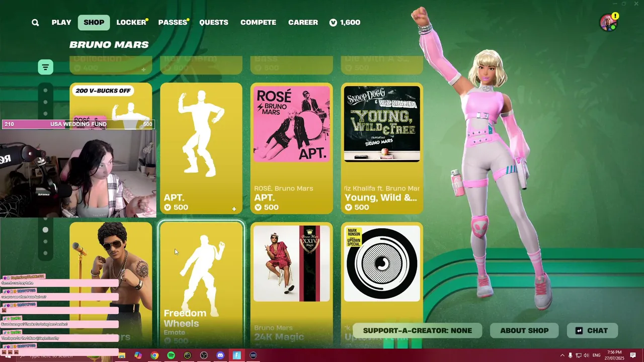Open Microsoft Copilot taskbar icon

pyautogui.click(x=138, y=355)
